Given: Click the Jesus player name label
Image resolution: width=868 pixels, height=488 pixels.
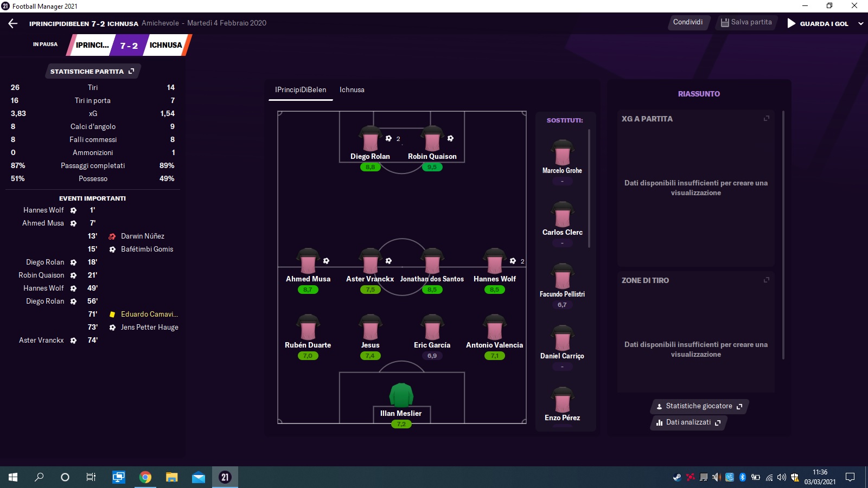Looking at the screenshot, I should (371, 345).
